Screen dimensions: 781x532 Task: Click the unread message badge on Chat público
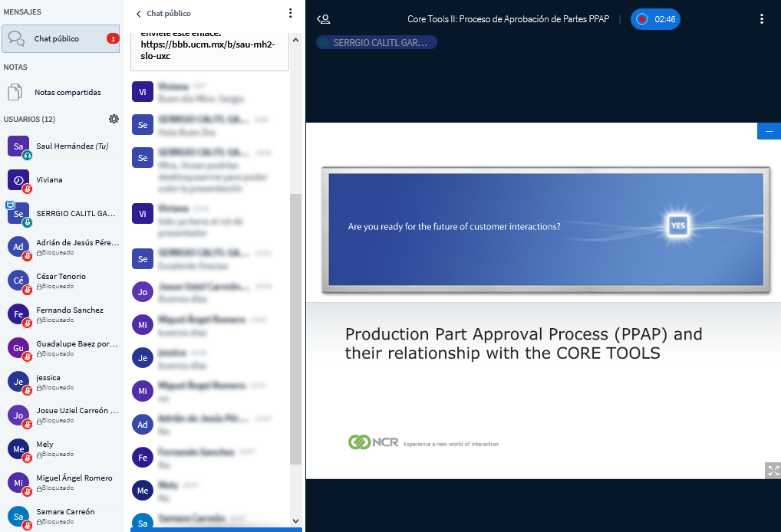pyautogui.click(x=113, y=39)
